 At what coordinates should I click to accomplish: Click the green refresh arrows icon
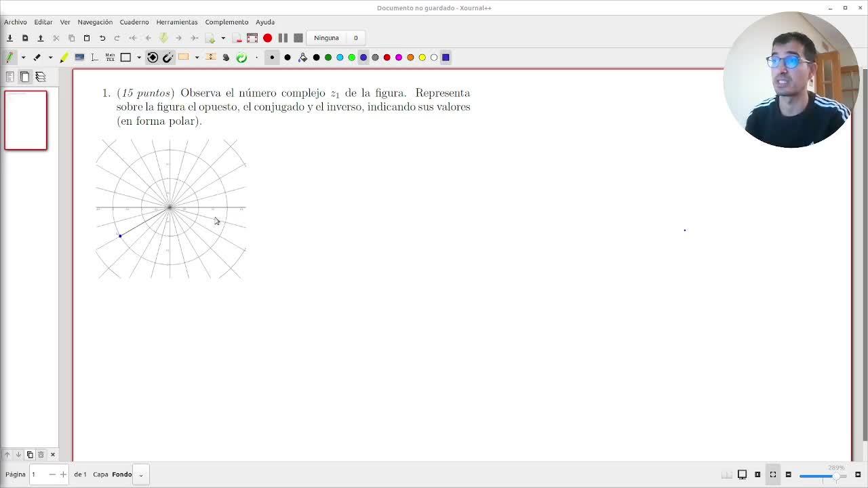point(241,58)
